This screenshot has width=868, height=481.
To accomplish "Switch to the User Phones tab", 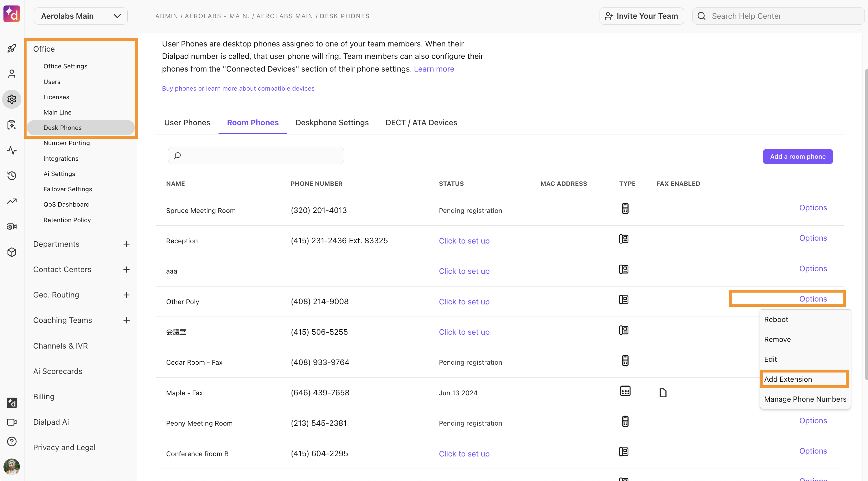I will [x=187, y=123].
